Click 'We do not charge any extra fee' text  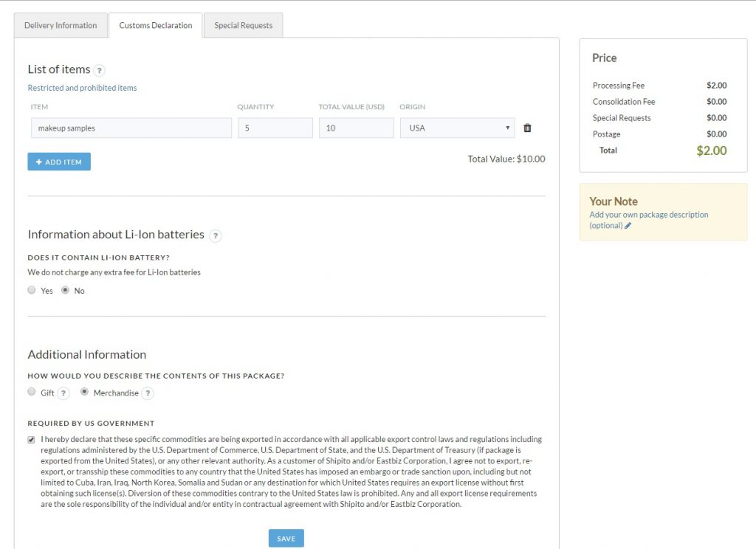point(114,272)
